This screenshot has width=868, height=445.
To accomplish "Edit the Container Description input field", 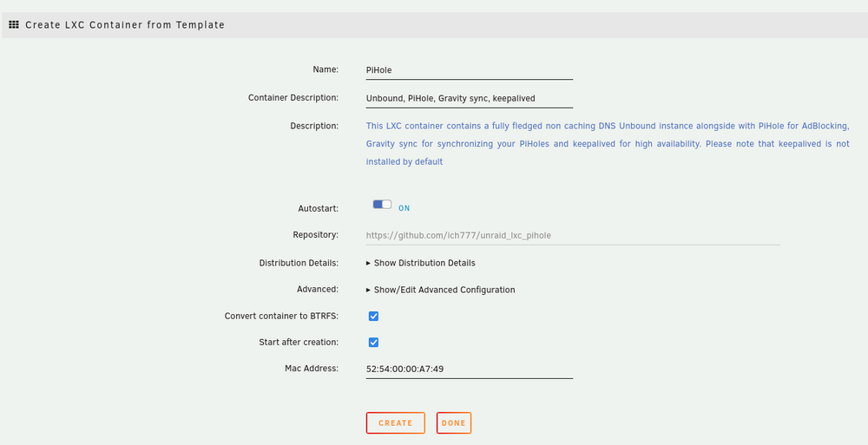I will click(x=470, y=99).
